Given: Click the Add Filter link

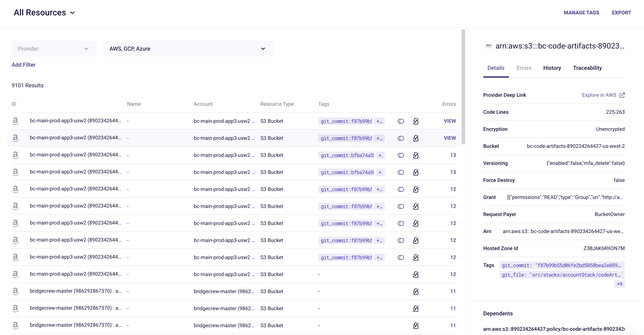Looking at the screenshot, I should click(23, 65).
